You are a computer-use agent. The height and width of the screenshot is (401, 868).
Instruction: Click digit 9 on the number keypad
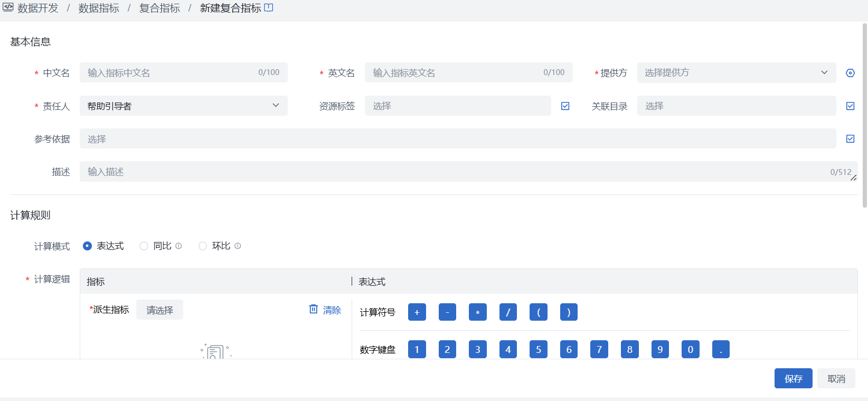pos(660,349)
